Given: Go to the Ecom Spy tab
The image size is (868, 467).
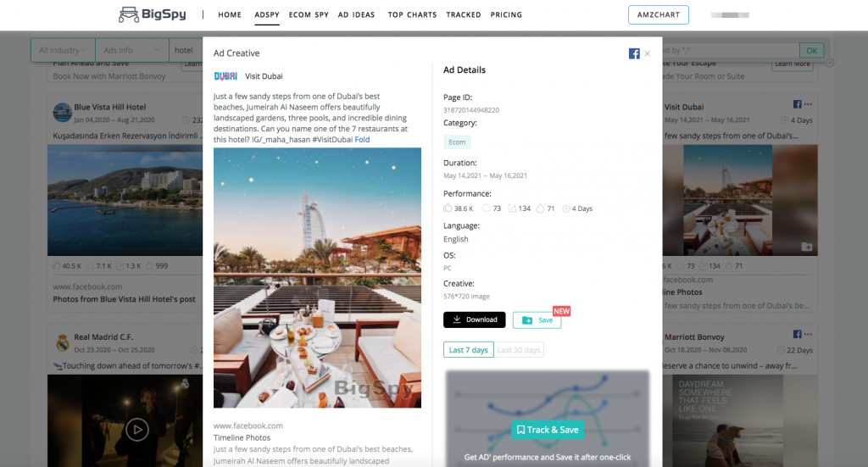Looking at the screenshot, I should pos(309,15).
